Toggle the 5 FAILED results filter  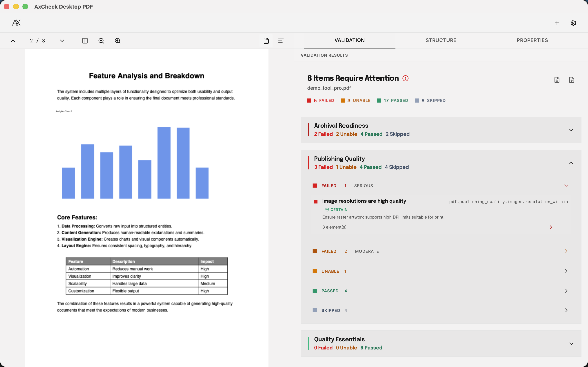321,100
